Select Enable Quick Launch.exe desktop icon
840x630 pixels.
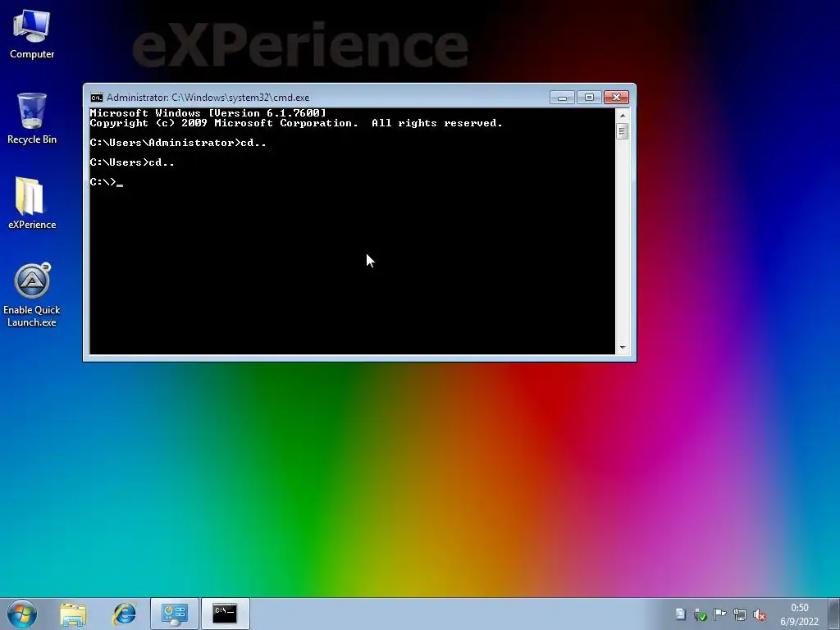(32, 294)
